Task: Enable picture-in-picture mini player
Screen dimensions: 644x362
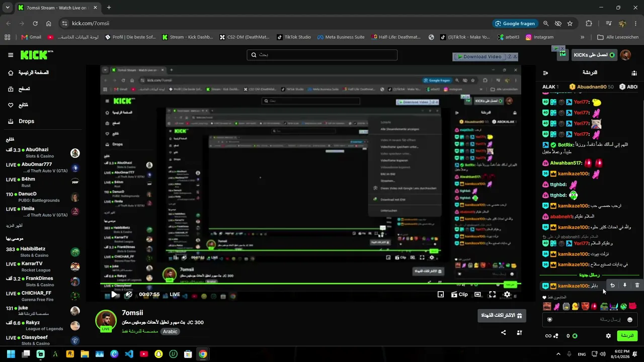Action: [441, 295]
